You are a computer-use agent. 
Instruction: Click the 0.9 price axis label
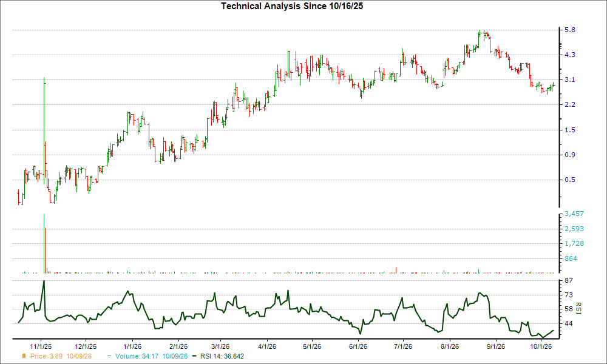[570, 155]
